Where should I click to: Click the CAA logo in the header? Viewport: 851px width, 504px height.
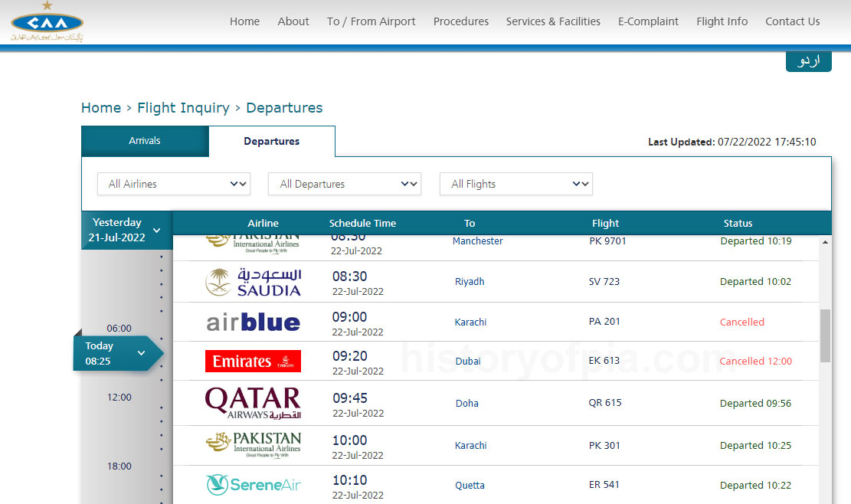[47, 21]
